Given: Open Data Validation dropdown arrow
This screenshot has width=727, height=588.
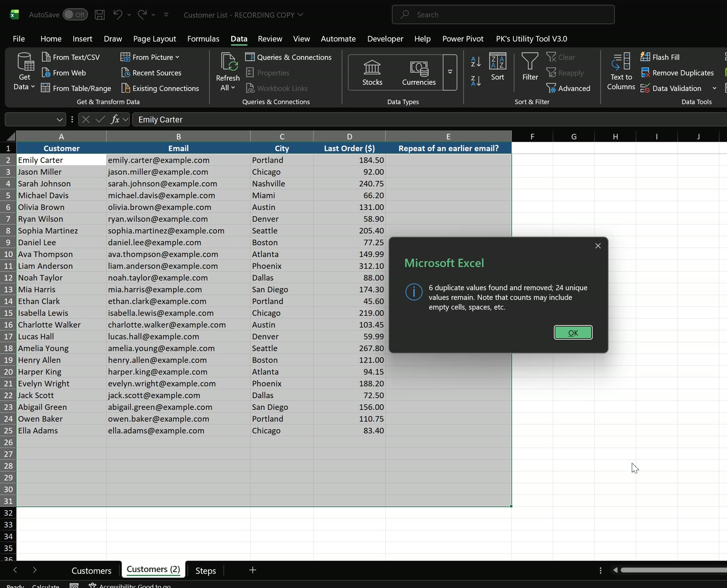Looking at the screenshot, I should pyautogui.click(x=714, y=88).
